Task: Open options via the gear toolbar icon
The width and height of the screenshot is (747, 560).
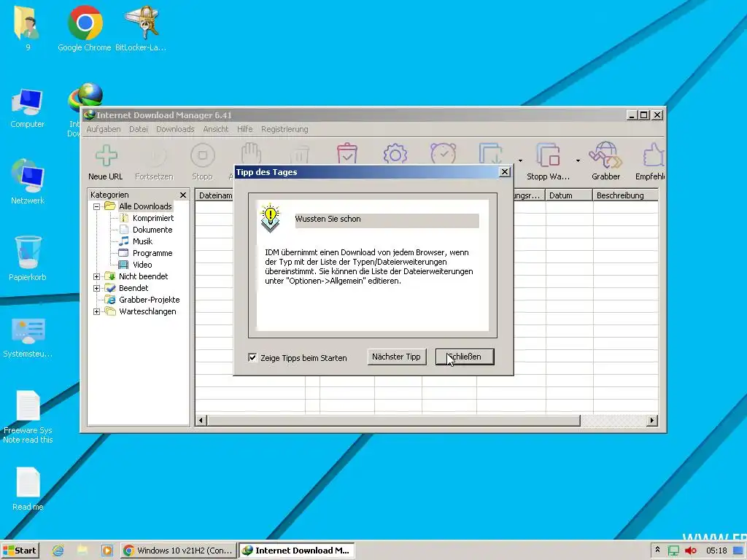Action: click(x=395, y=155)
